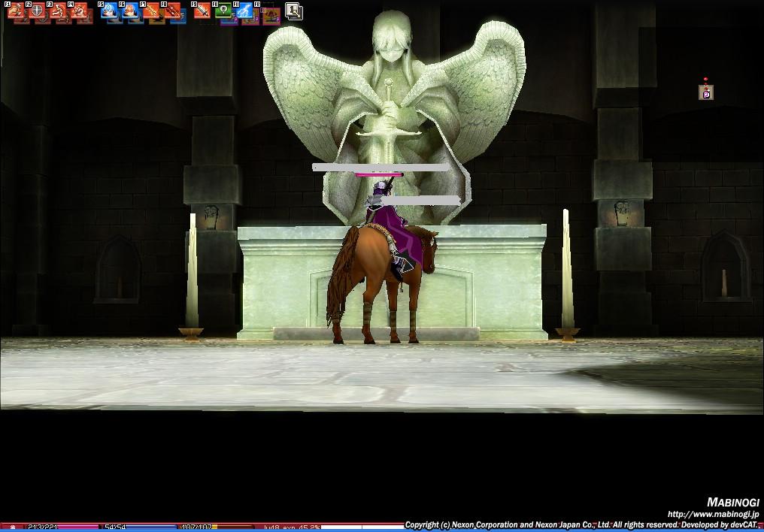This screenshot has width=764, height=532.
Task: Open the main menu button at bottom-left
Action: 13,527
